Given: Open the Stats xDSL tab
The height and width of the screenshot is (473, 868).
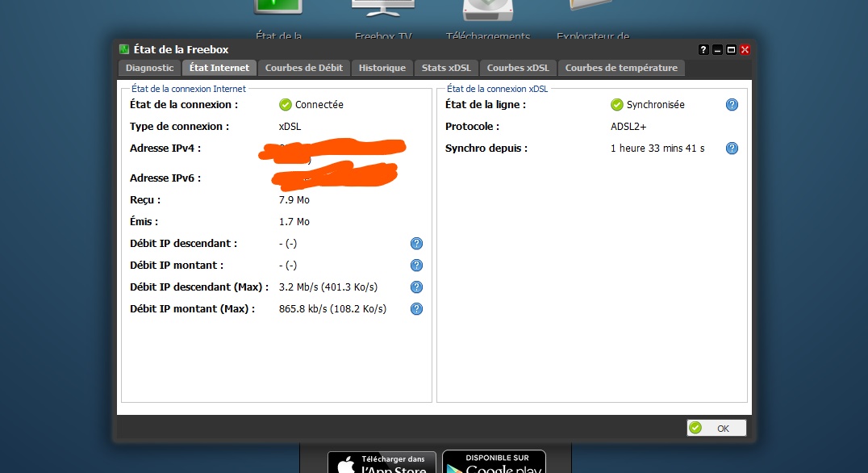Looking at the screenshot, I should point(446,68).
